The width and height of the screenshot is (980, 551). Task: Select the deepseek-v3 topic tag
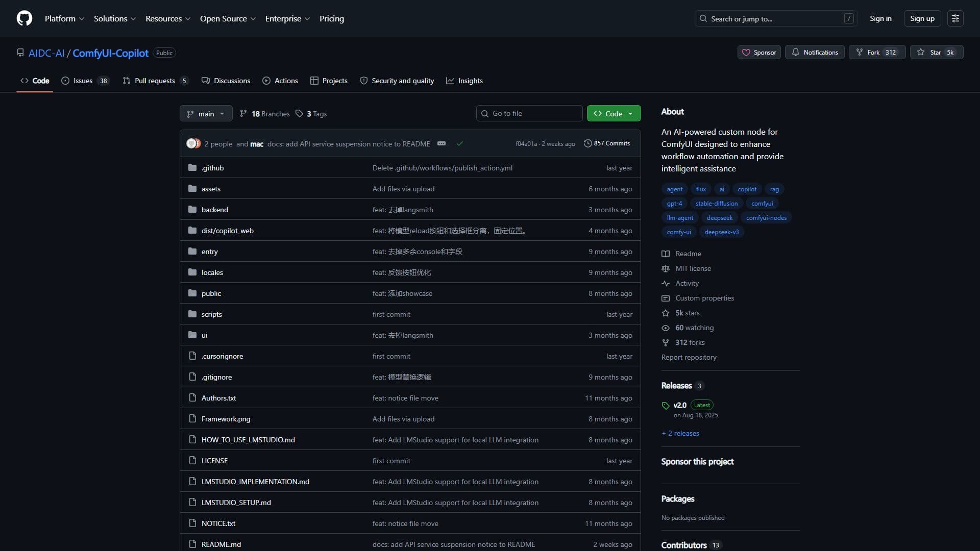[721, 232]
